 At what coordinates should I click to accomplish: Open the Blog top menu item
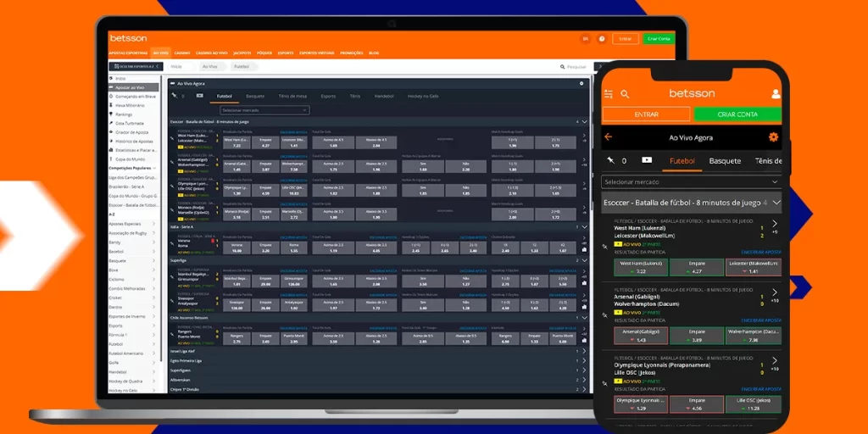click(x=374, y=53)
